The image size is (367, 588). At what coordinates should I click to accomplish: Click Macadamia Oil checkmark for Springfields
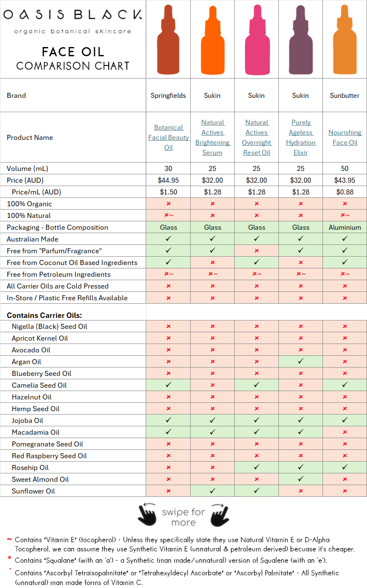pos(168,432)
